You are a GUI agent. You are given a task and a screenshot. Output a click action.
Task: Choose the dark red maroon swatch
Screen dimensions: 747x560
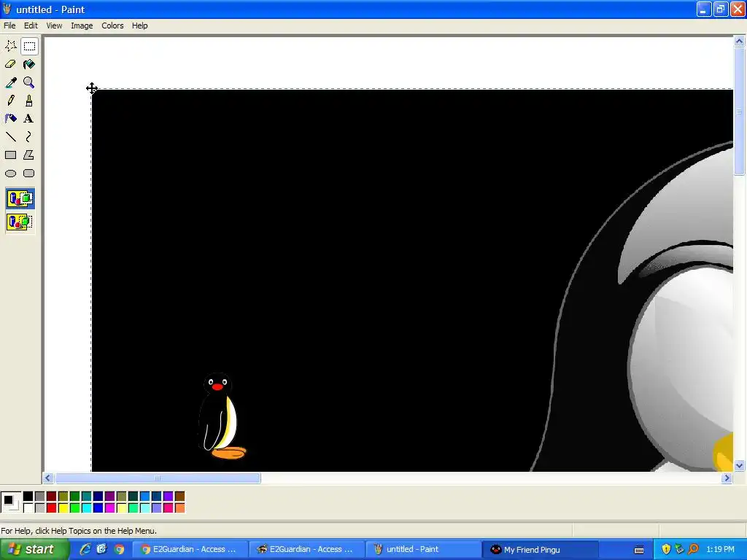click(x=52, y=497)
